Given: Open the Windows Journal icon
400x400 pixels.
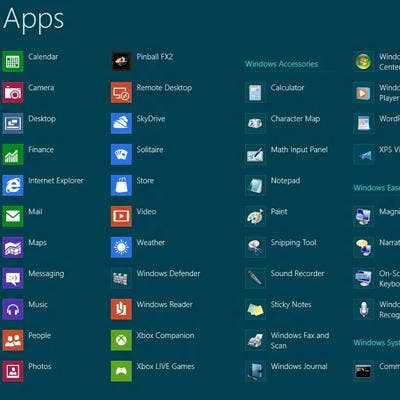Looking at the screenshot, I should [255, 371].
